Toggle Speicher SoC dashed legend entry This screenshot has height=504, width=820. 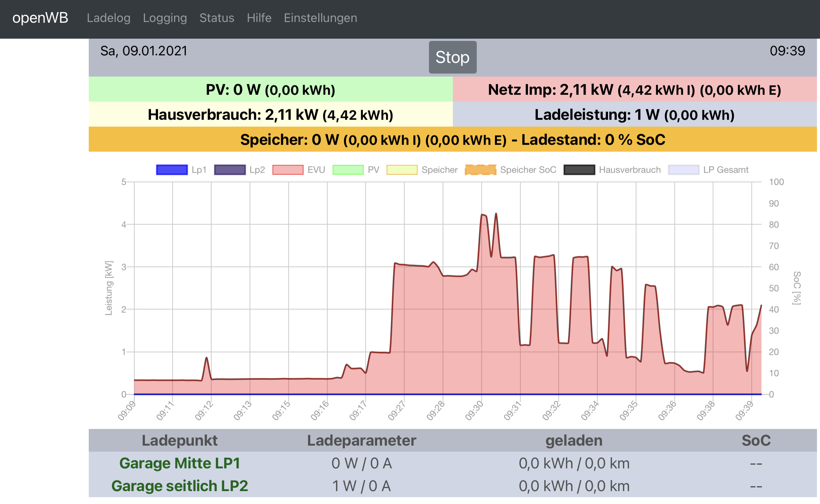coord(481,170)
